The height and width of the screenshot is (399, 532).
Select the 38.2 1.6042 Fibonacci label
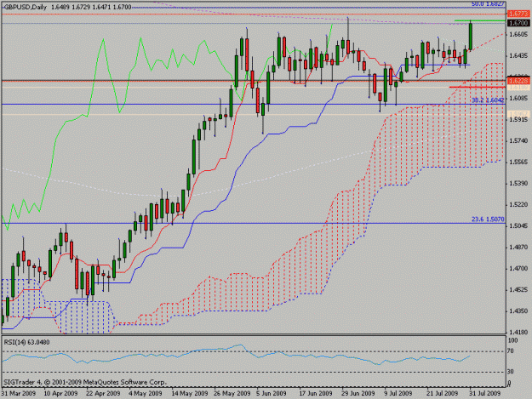click(x=488, y=100)
